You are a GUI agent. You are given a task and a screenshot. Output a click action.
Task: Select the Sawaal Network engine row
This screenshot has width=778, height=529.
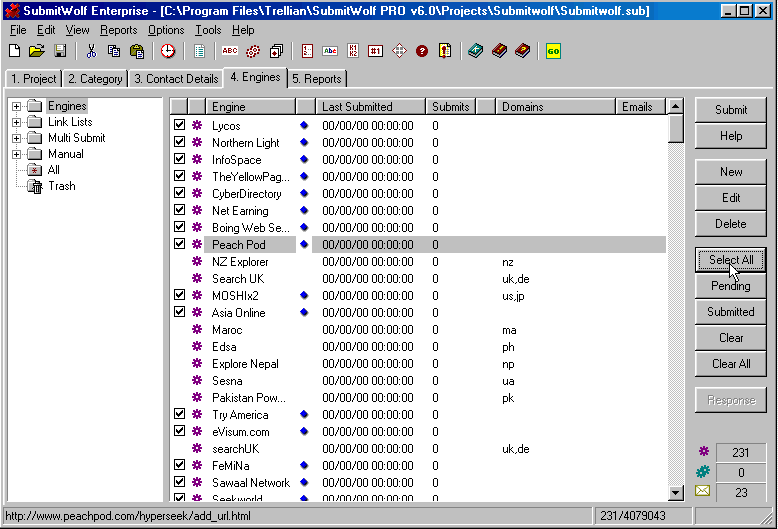click(x=419, y=482)
